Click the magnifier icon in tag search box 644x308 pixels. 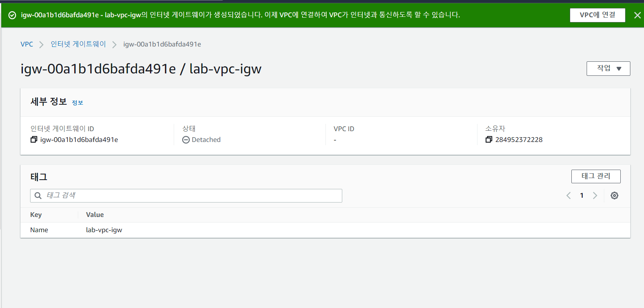click(x=38, y=195)
